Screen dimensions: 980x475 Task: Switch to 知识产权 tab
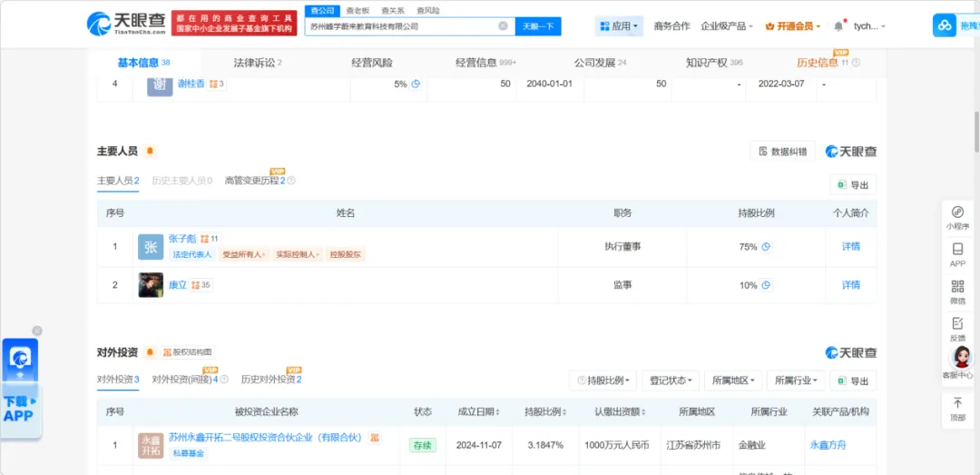[714, 63]
